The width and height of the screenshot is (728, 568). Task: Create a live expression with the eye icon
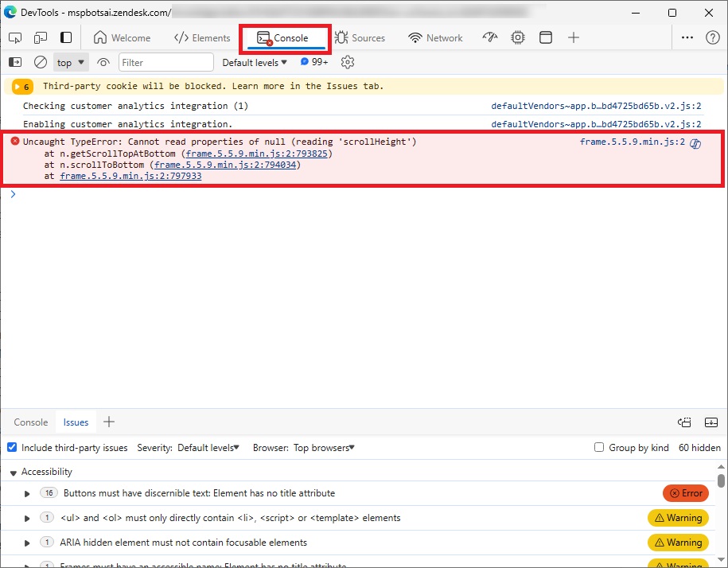pos(103,62)
